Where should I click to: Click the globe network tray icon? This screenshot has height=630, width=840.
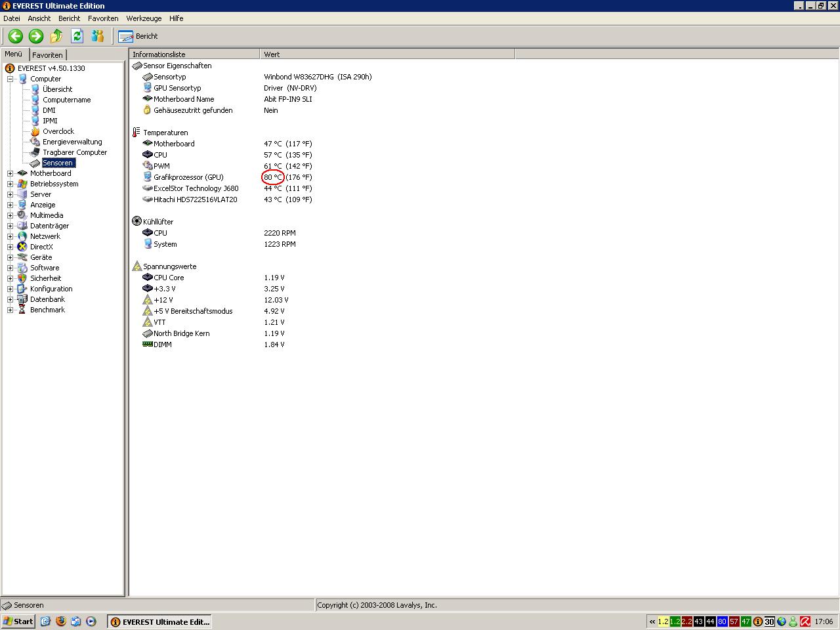click(x=781, y=621)
